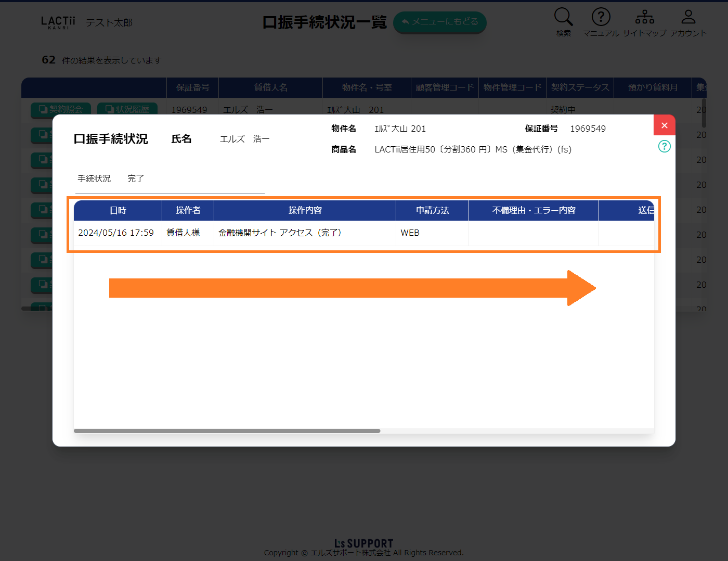Click the 状況履歴 button
The height and width of the screenshot is (561, 728).
127,109
